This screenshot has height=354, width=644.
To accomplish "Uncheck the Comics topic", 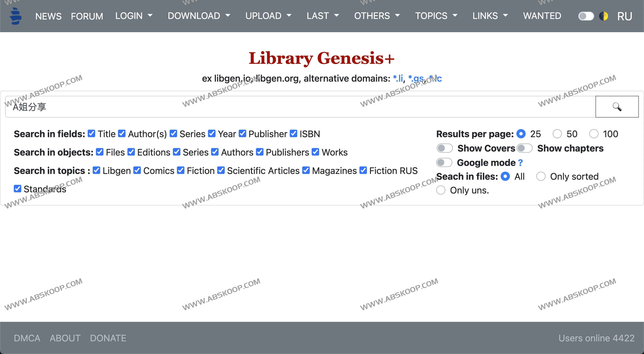I will [137, 170].
